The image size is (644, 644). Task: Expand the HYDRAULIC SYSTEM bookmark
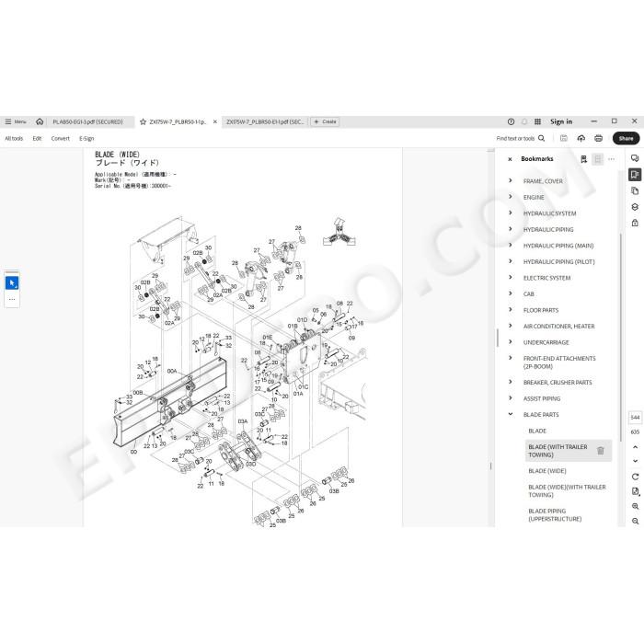click(511, 213)
